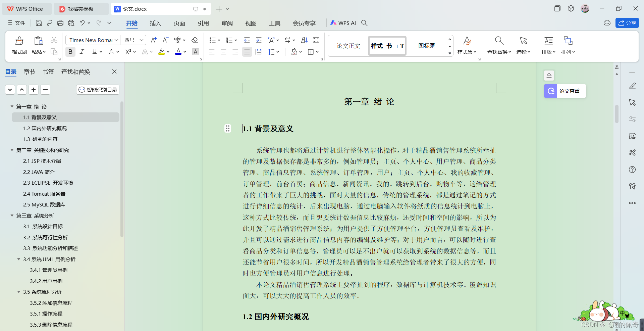
Task: Click the Align right icon
Action: pyautogui.click(x=235, y=52)
